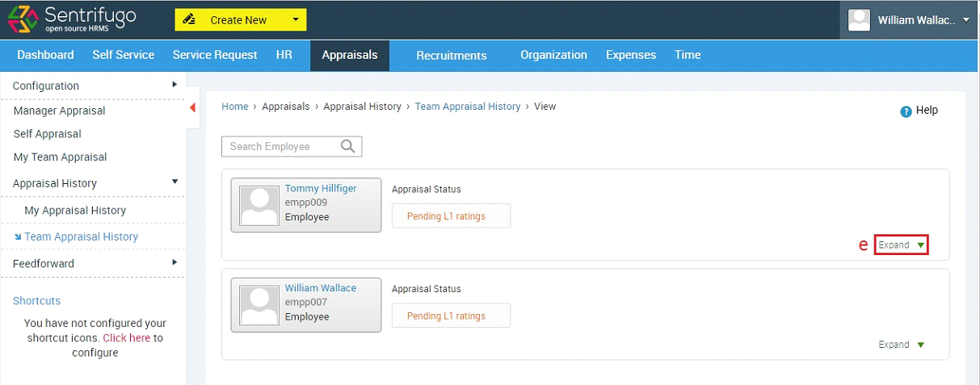980x385 pixels.
Task: Open the Self Service menu
Action: 124,55
